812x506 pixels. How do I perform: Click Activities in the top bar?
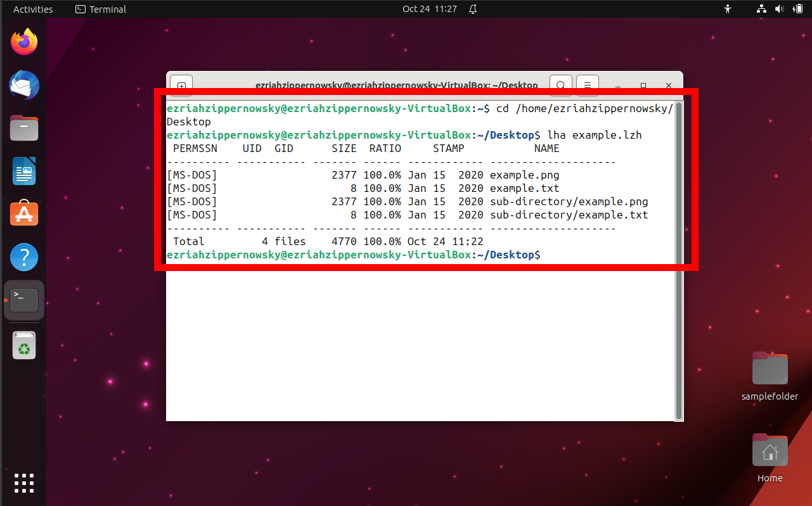33,9
